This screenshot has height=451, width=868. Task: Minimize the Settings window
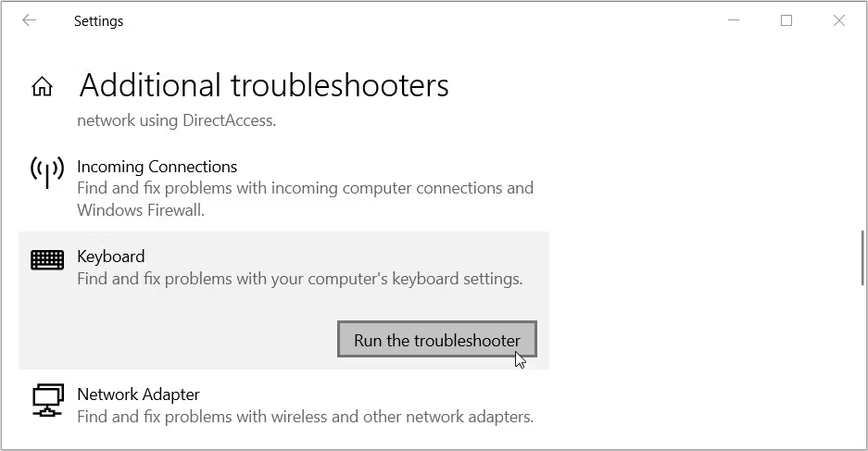click(x=733, y=20)
